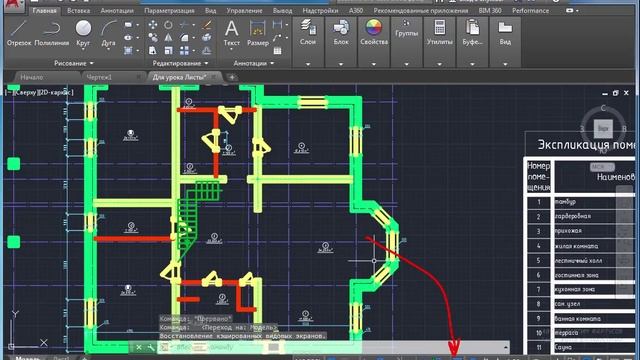Activate the Move tool in Редактирование
The width and height of the screenshot is (640, 360).
[x=153, y=25]
